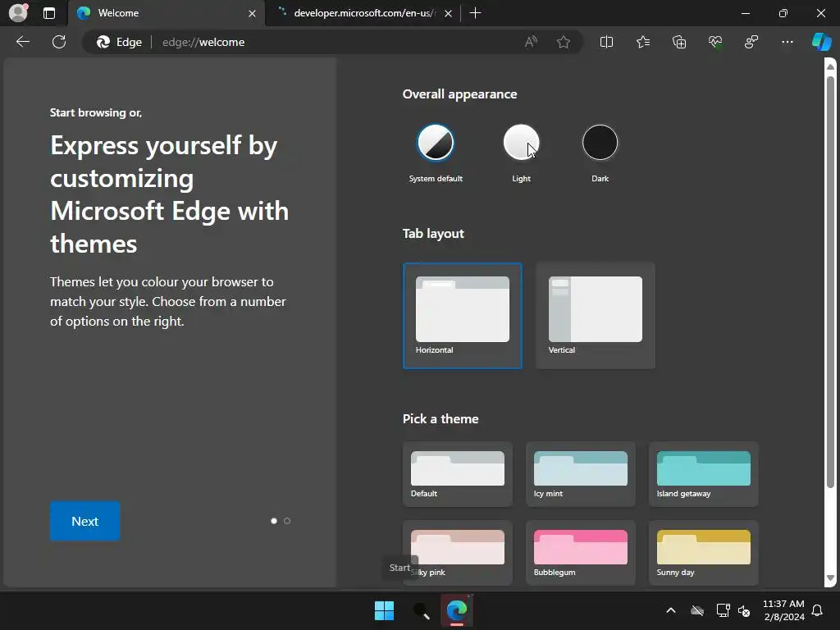Click the first page indicator dot
840x630 pixels.
tap(274, 521)
